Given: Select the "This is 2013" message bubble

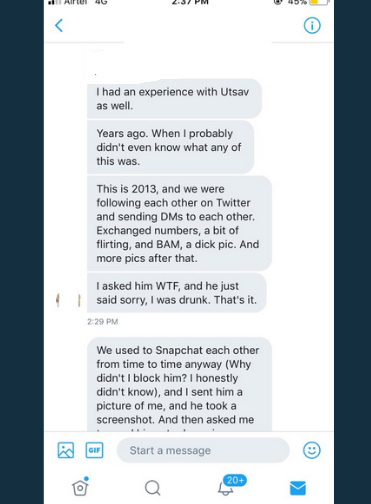Looking at the screenshot, I should click(179, 223).
